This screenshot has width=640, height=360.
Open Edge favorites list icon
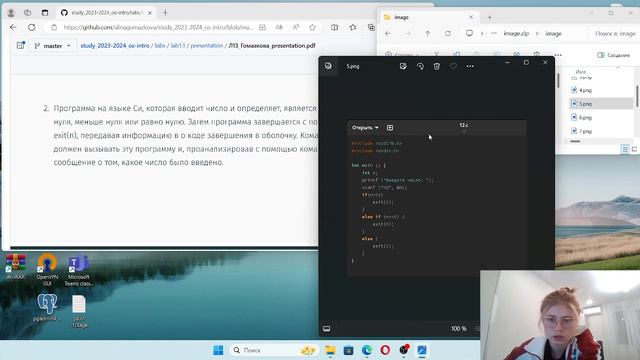(353, 27)
